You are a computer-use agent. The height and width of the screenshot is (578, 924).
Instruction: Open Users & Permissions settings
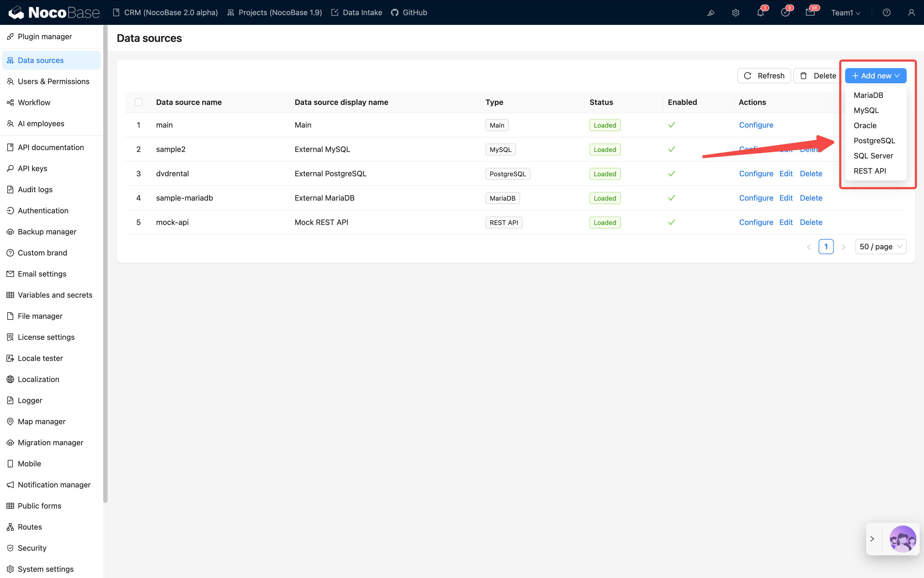53,81
